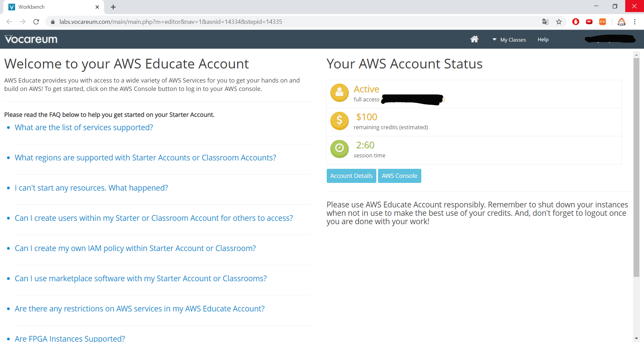Open FAQ about restrictions on AWS services
This screenshot has height=343, width=644.
140,309
